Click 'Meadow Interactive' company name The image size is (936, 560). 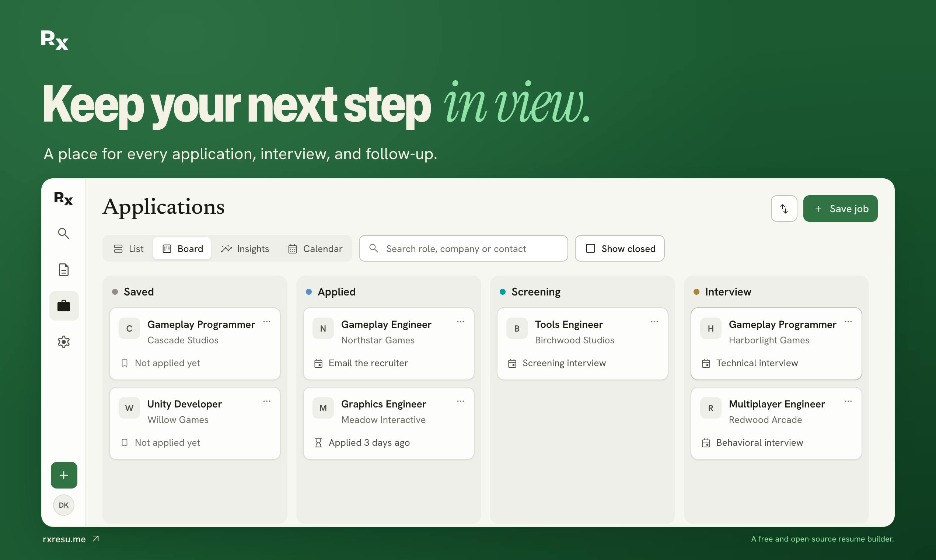coord(383,420)
